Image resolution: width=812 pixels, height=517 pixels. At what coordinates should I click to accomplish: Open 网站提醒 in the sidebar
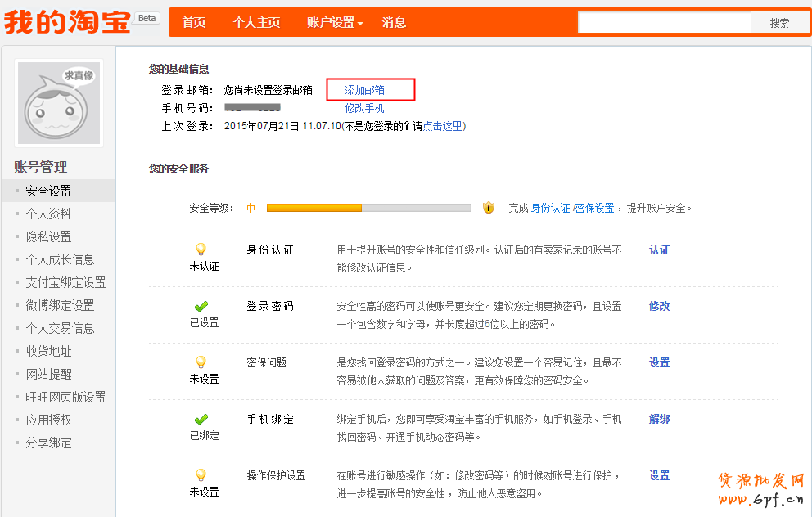point(48,374)
